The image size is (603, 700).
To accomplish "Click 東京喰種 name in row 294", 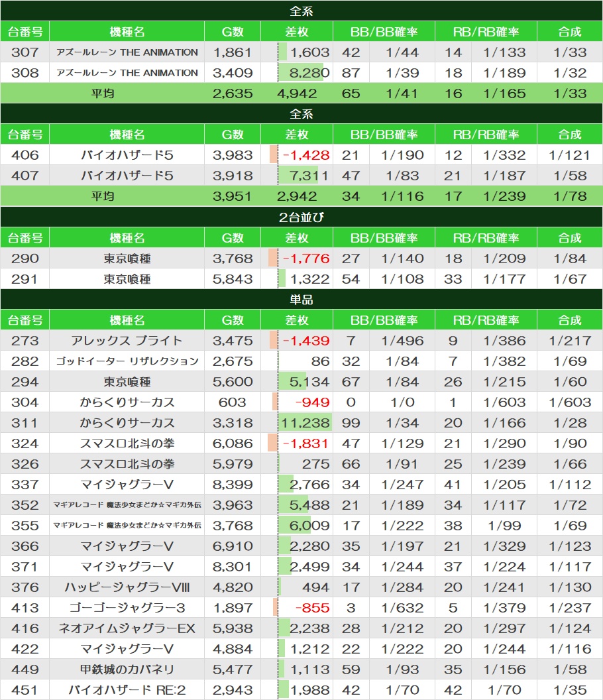I will (127, 382).
